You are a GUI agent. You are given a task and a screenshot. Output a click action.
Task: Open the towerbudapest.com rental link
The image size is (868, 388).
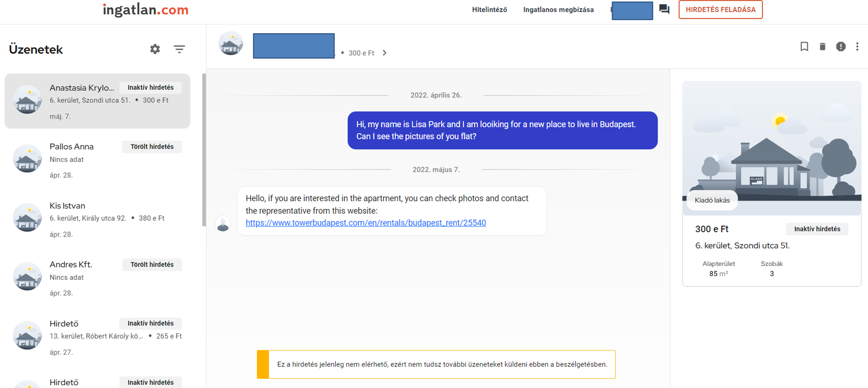click(x=366, y=223)
